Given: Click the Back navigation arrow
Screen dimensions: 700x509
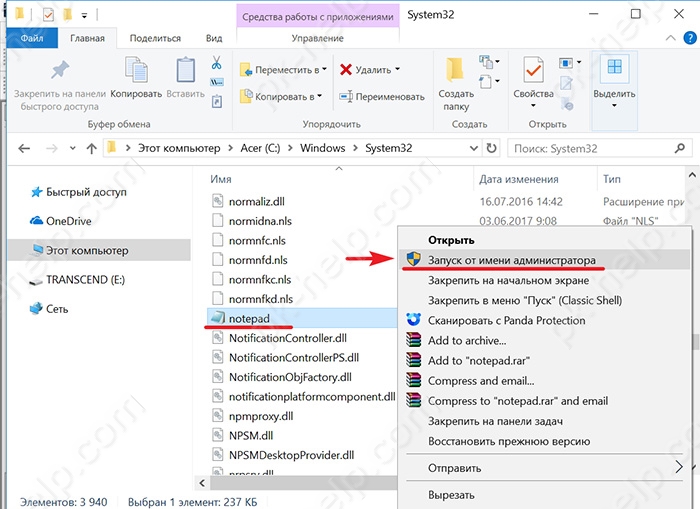Looking at the screenshot, I should point(24,148).
